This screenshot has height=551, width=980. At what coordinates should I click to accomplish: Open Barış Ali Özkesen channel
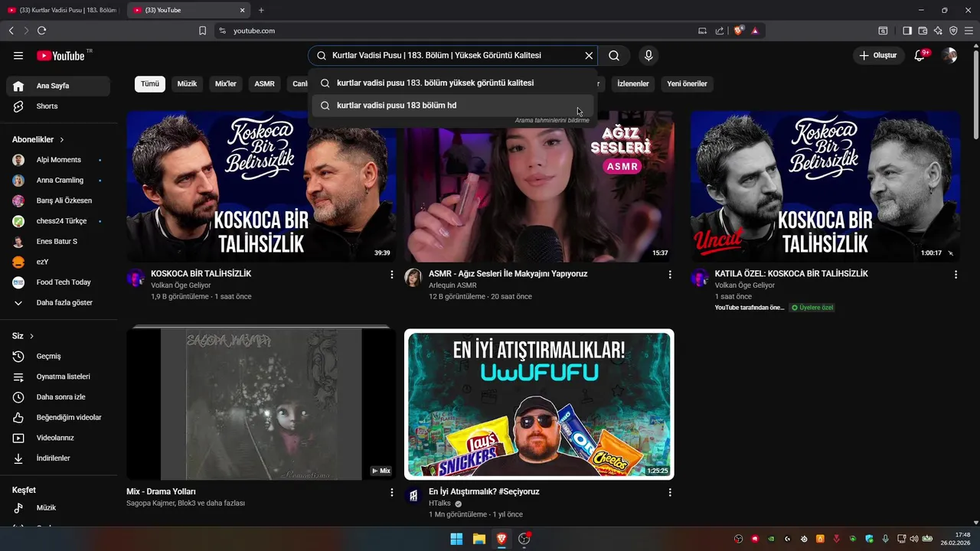58,201
